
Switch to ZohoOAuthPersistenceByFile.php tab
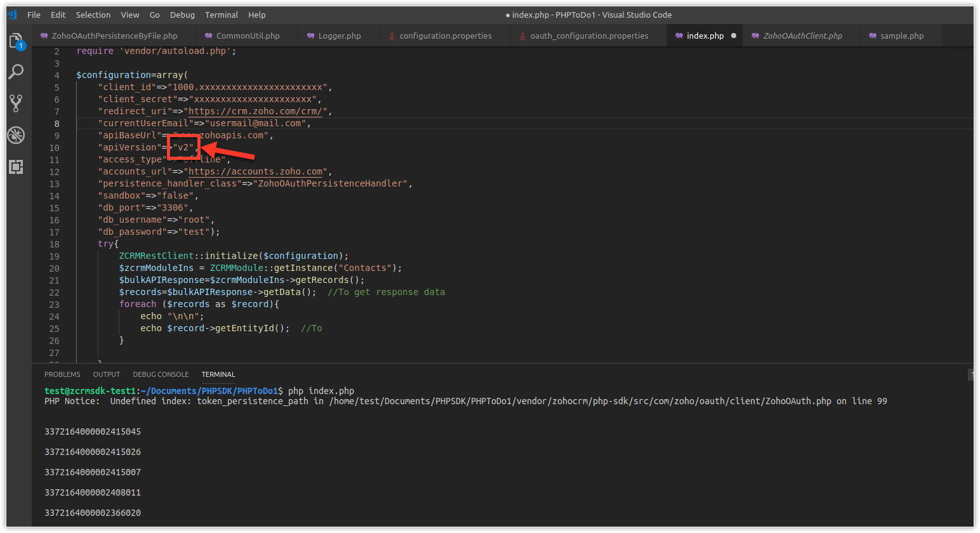[114, 36]
